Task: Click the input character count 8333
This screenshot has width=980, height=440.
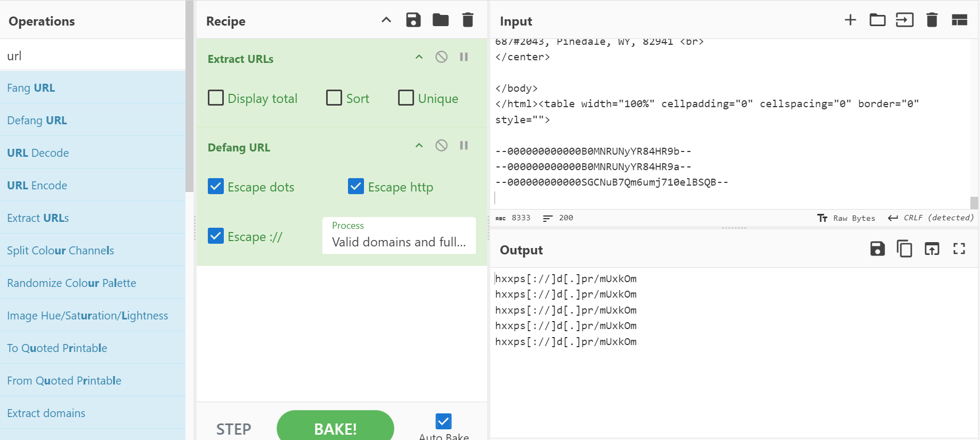Action: (x=513, y=218)
